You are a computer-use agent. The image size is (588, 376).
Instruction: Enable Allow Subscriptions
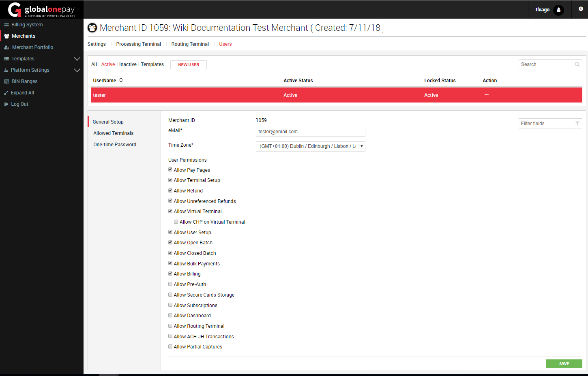pyautogui.click(x=170, y=305)
